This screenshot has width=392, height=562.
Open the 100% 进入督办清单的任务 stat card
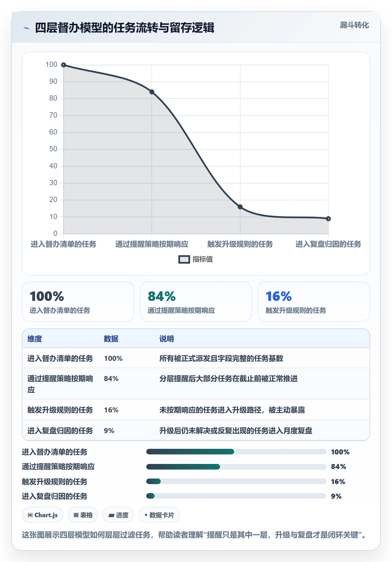tap(78, 301)
